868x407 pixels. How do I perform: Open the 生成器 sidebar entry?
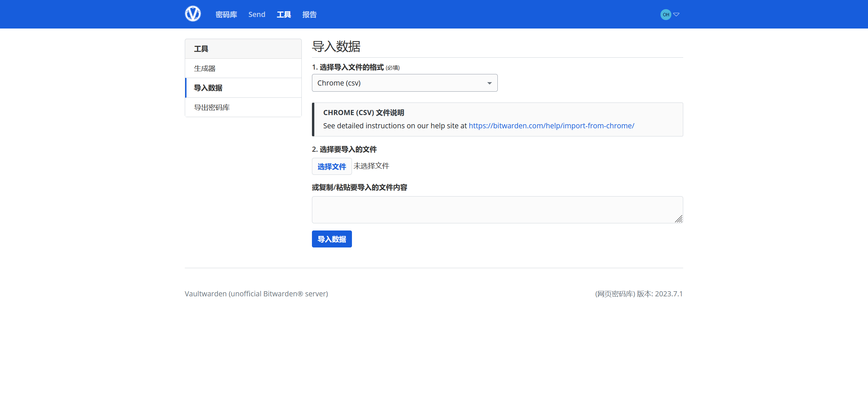(x=205, y=68)
